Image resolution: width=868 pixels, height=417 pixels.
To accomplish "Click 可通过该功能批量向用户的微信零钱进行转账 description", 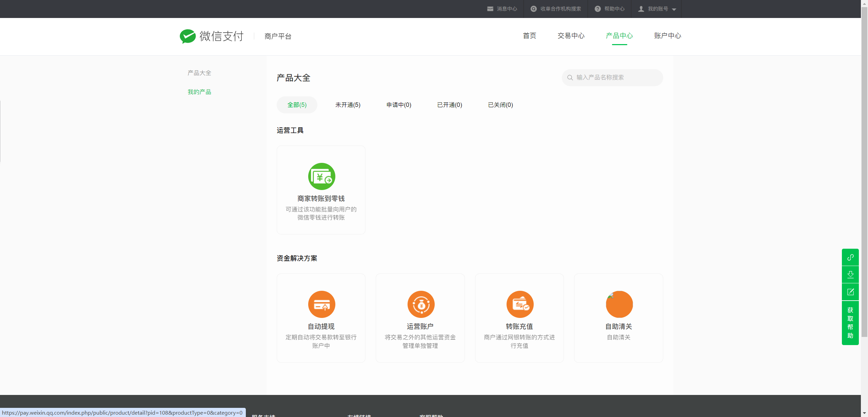I will (x=321, y=213).
